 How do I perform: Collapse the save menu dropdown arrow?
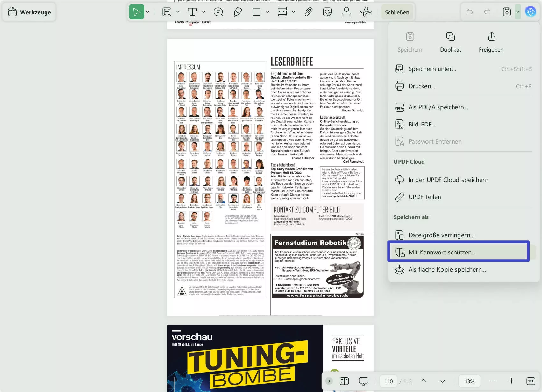coord(518,12)
